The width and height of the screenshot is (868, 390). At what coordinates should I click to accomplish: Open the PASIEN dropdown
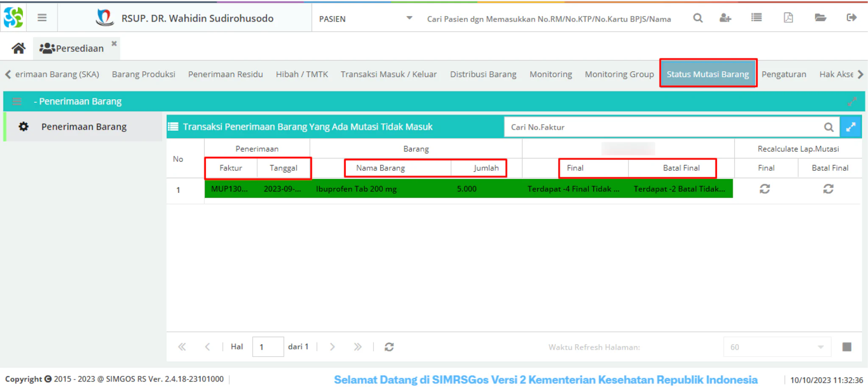point(366,19)
